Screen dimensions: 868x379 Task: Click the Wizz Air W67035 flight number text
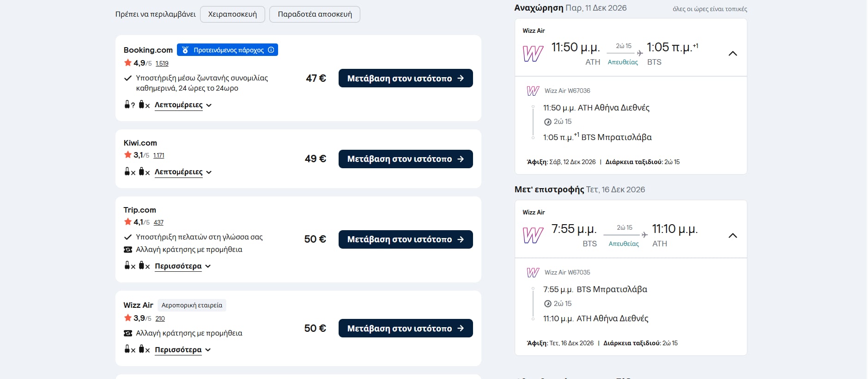coord(567,272)
